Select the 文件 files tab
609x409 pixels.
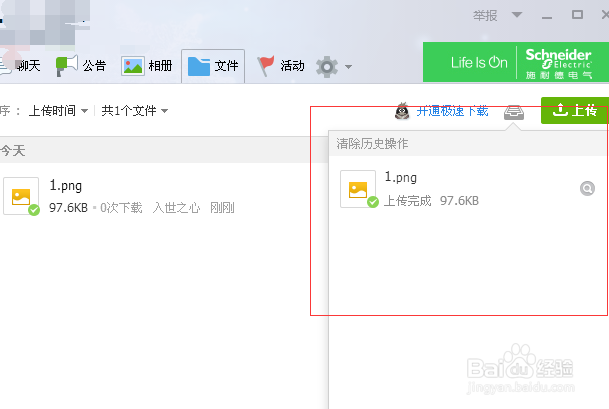[213, 66]
